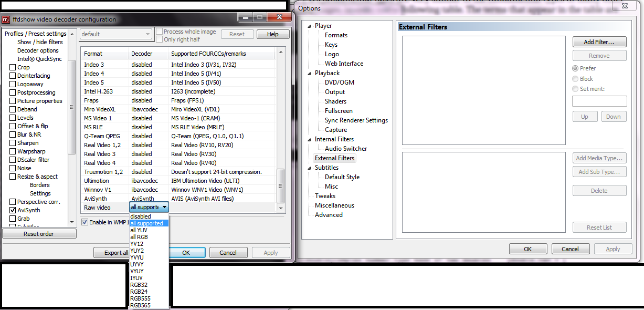Screen dimensions: 644x310
Task: Open Formats in the Options tree
Action: [x=336, y=35]
